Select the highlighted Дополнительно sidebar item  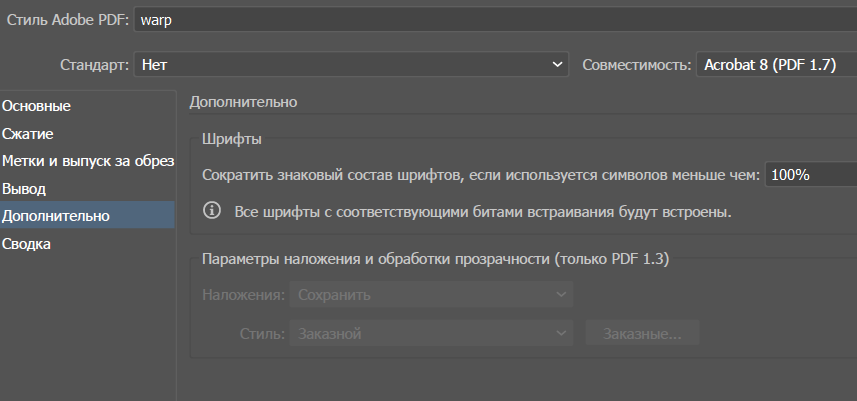(x=56, y=216)
